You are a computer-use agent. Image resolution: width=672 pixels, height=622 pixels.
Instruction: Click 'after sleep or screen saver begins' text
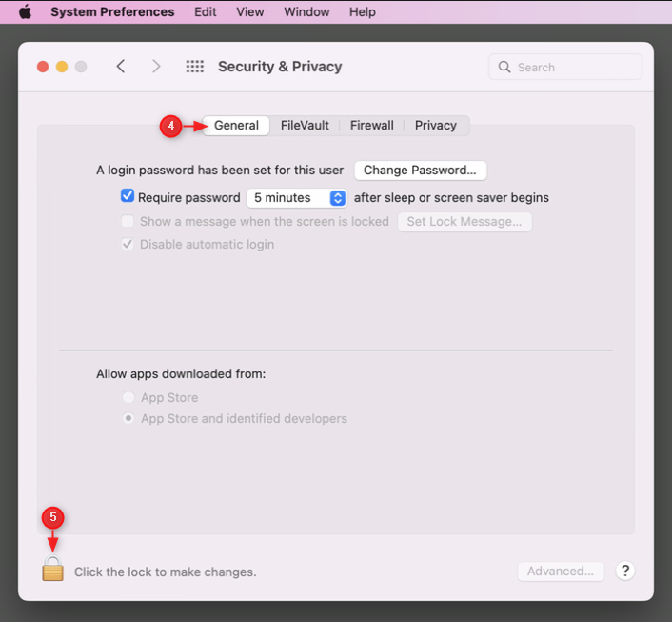(451, 198)
